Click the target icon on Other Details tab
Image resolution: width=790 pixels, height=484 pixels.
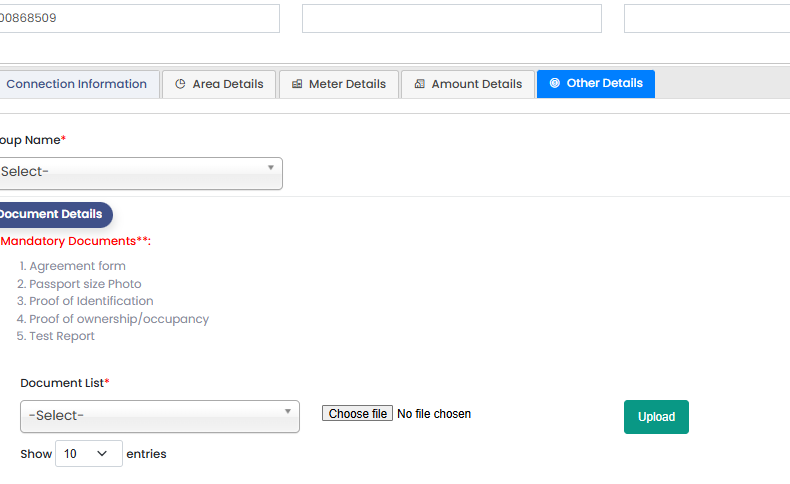tap(555, 84)
